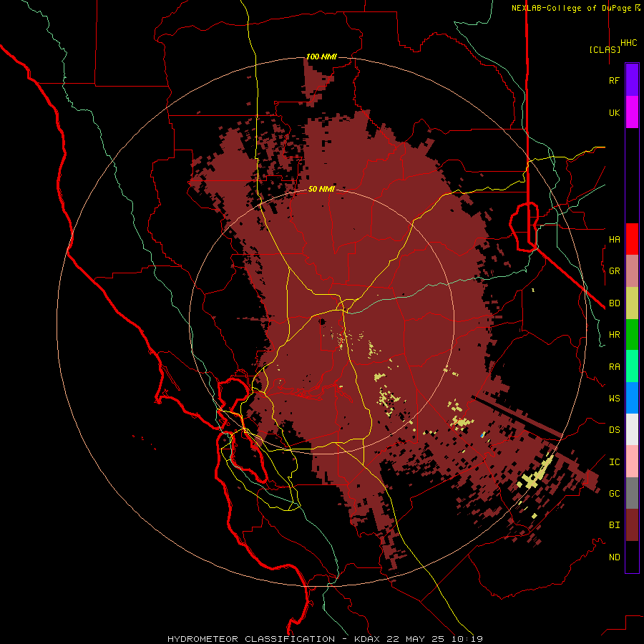Image resolution: width=644 pixels, height=644 pixels.
Task: Click the HA legend label
Action: 615,240
